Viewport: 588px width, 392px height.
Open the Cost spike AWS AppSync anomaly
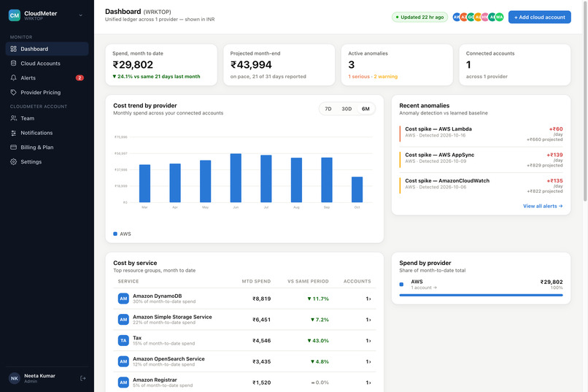[x=481, y=160]
